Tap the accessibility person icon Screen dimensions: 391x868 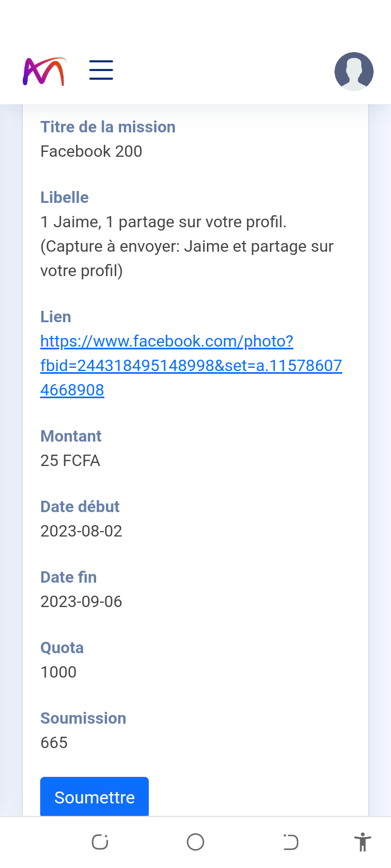tap(362, 842)
